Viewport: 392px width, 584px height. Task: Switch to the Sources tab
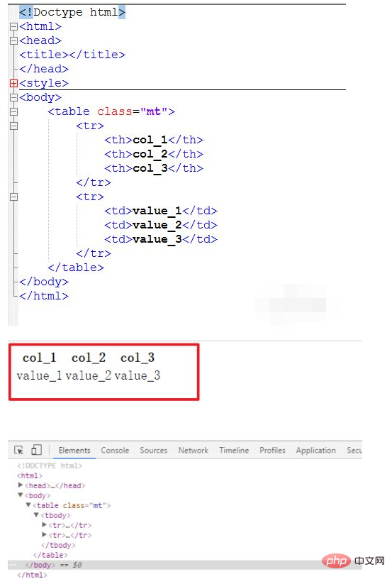(154, 451)
